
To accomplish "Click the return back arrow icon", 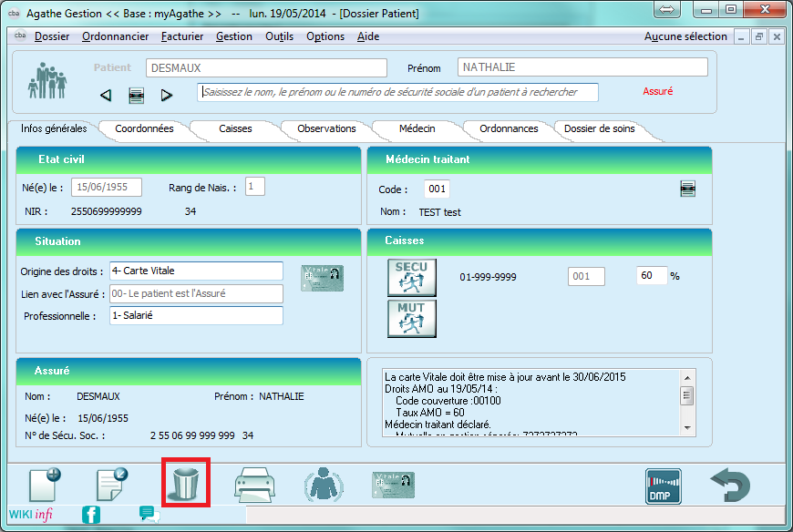I will tap(730, 485).
